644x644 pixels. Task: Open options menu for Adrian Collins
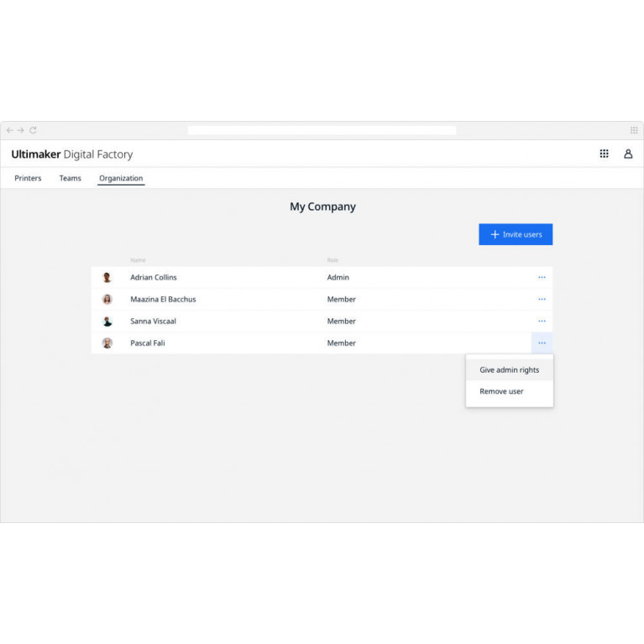pyautogui.click(x=542, y=277)
